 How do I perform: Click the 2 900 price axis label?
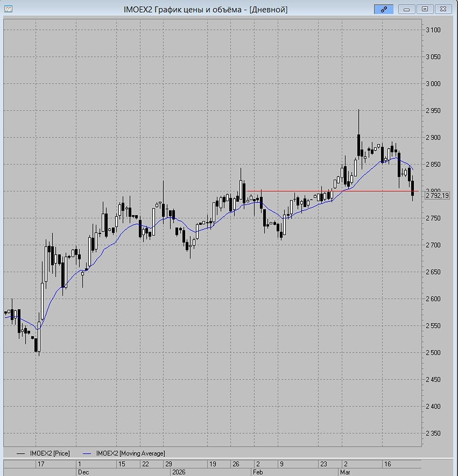click(x=433, y=138)
